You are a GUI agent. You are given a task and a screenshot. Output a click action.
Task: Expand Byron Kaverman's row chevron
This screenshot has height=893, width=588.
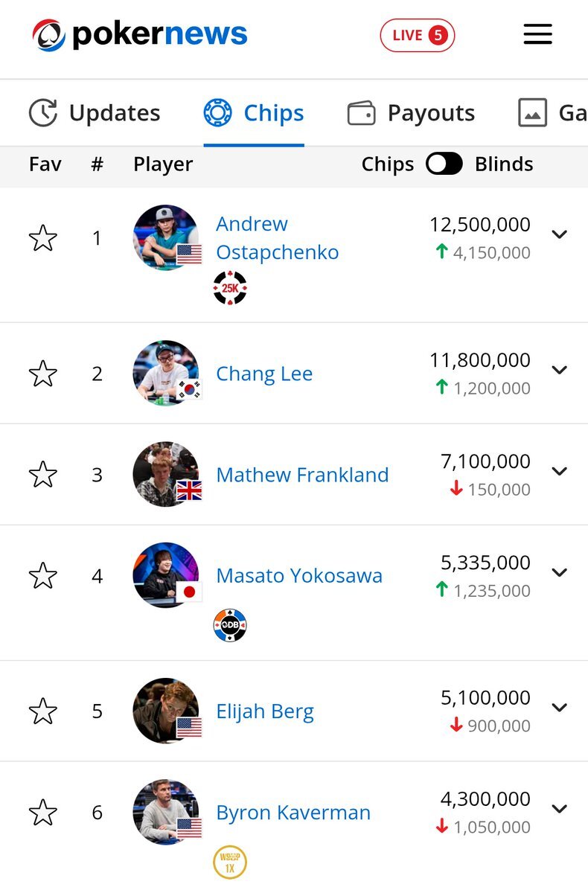point(559,809)
